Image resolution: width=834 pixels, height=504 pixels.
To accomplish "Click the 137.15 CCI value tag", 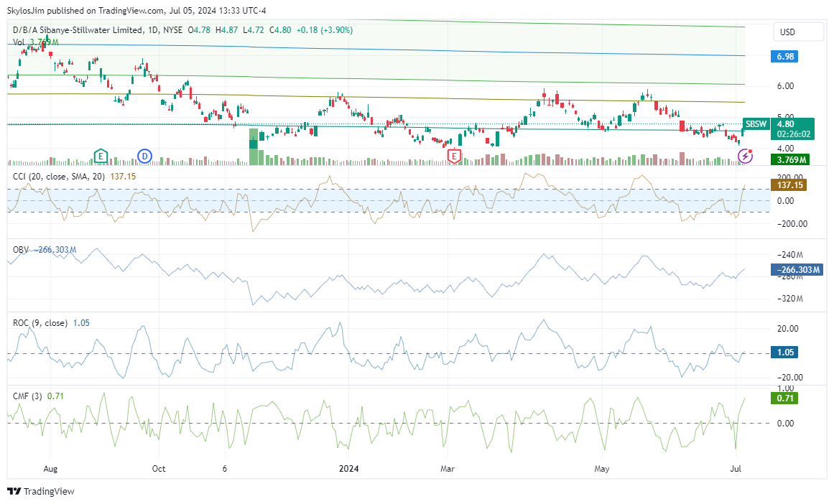I will [x=789, y=185].
